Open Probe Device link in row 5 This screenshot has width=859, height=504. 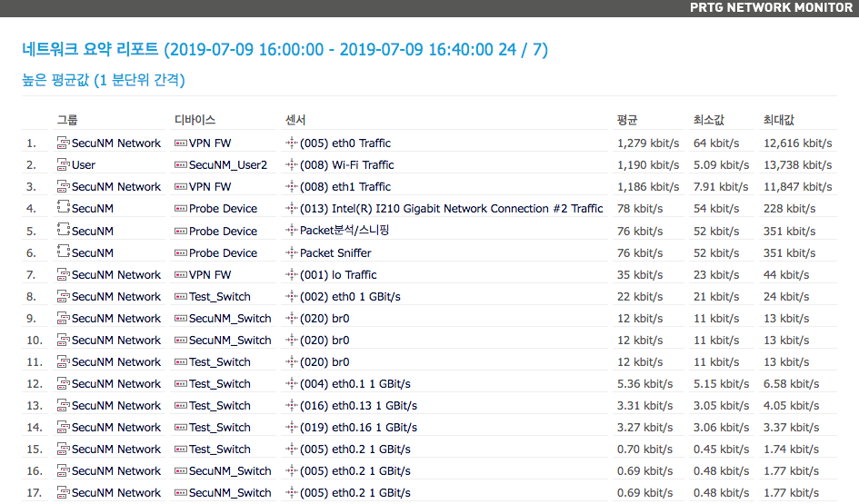pos(223,231)
